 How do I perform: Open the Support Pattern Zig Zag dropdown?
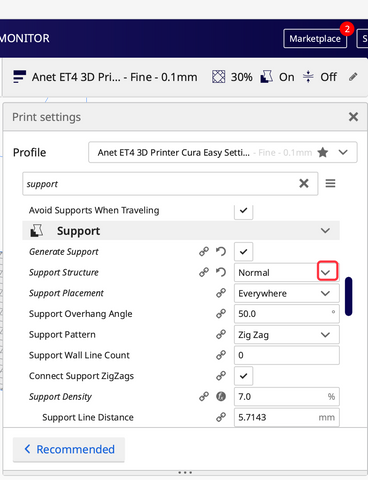286,335
